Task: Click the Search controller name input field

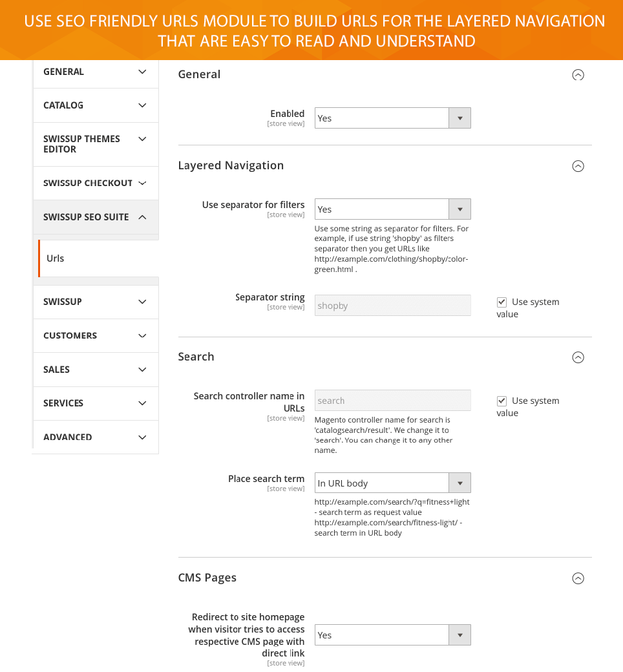Action: (x=393, y=401)
